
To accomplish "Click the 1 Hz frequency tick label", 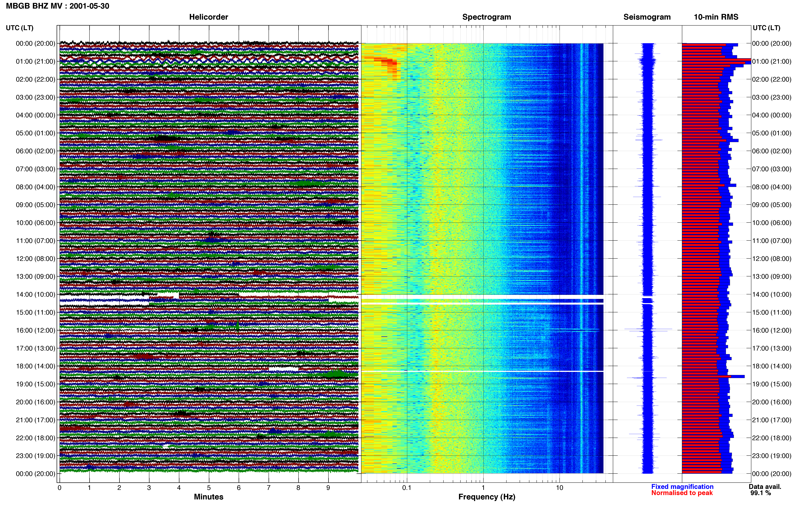I will point(483,488).
